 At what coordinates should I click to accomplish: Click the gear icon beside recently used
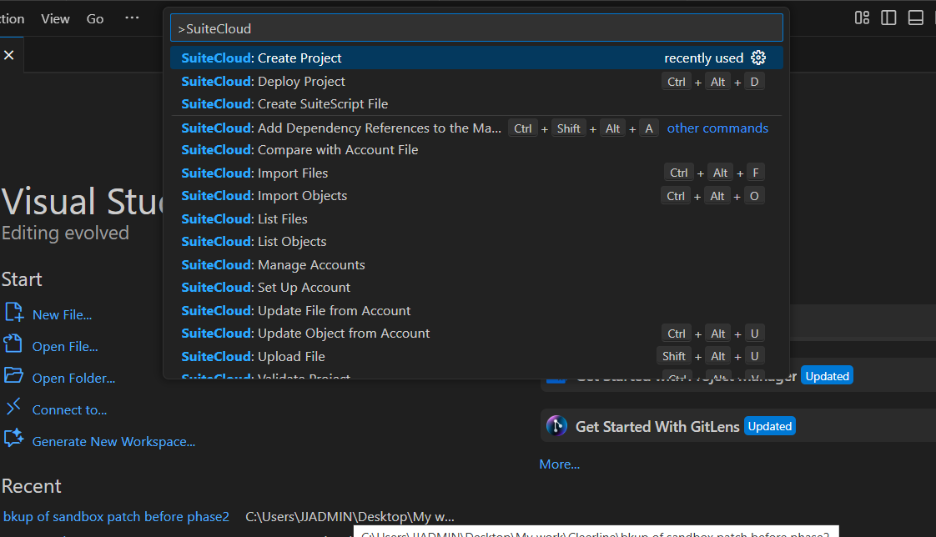[x=758, y=58]
